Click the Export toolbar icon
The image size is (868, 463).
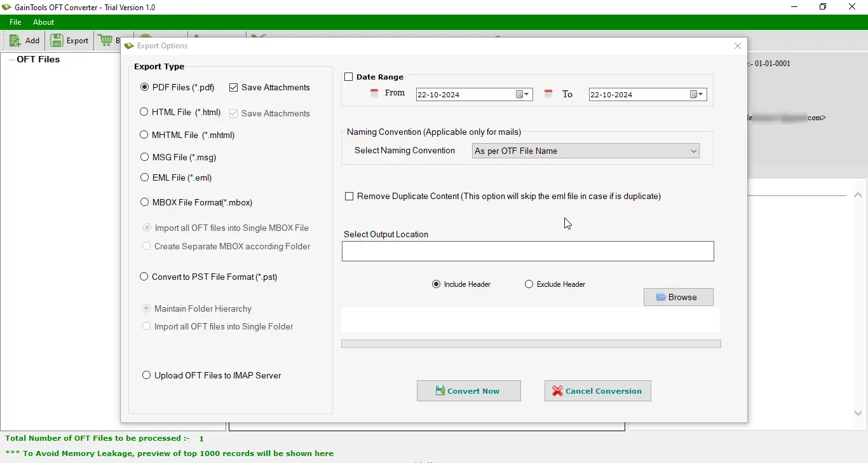[57, 41]
